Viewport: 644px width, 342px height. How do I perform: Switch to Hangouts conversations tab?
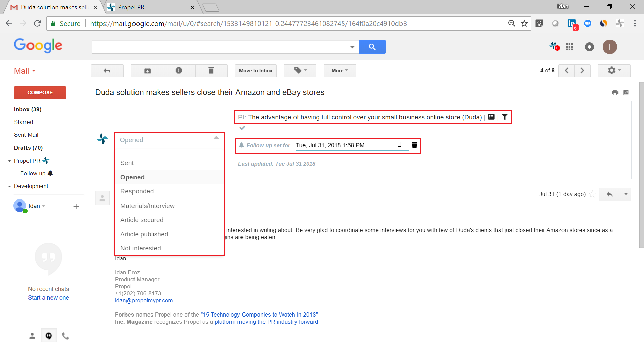click(x=49, y=336)
